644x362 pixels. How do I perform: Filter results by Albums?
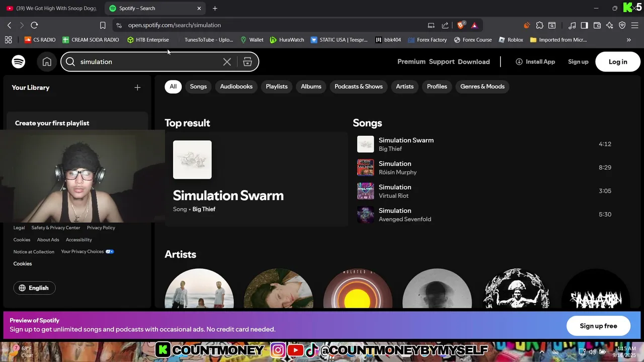click(311, 86)
